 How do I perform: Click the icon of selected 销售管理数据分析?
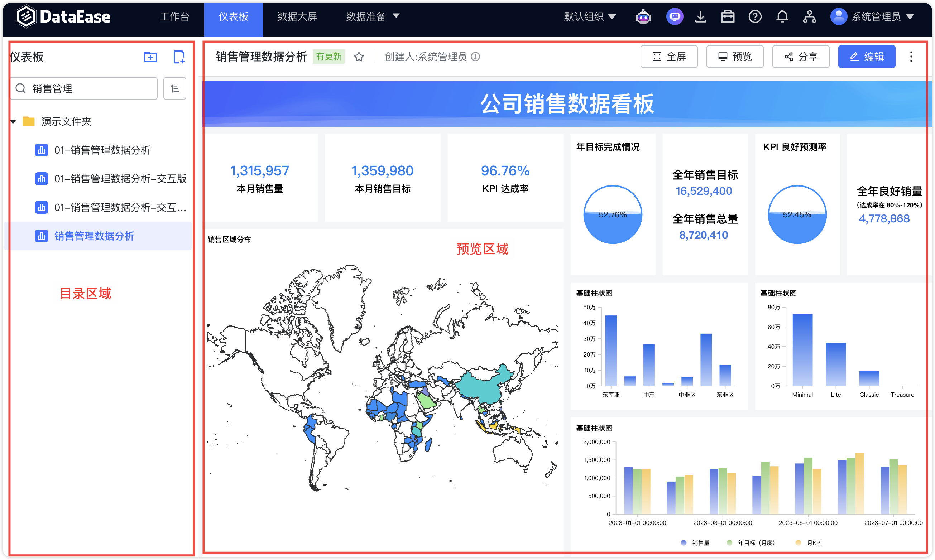pyautogui.click(x=42, y=236)
